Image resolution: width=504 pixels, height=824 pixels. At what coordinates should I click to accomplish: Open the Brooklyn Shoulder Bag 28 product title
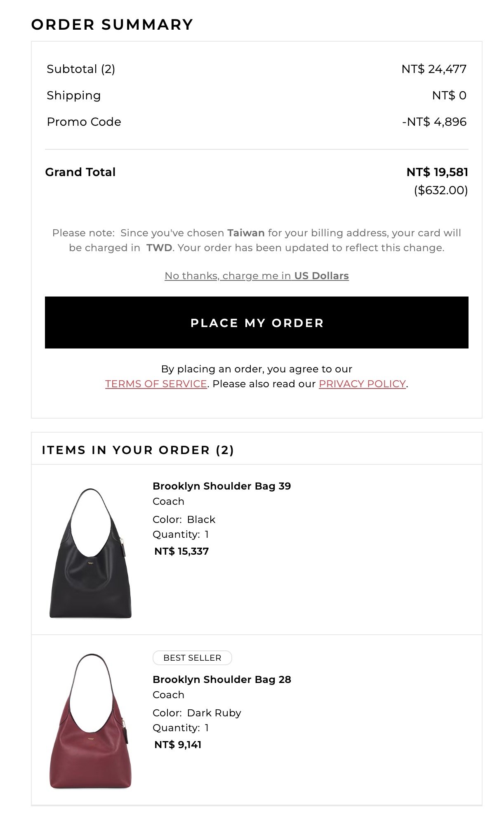[x=221, y=679]
